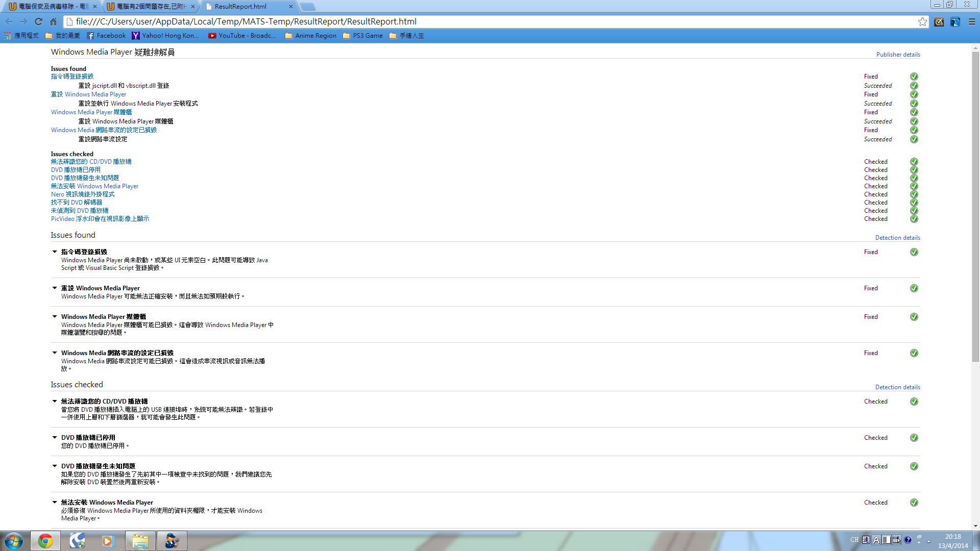Image resolution: width=980 pixels, height=551 pixels.
Task: Open a new browser tab
Action: point(307,7)
